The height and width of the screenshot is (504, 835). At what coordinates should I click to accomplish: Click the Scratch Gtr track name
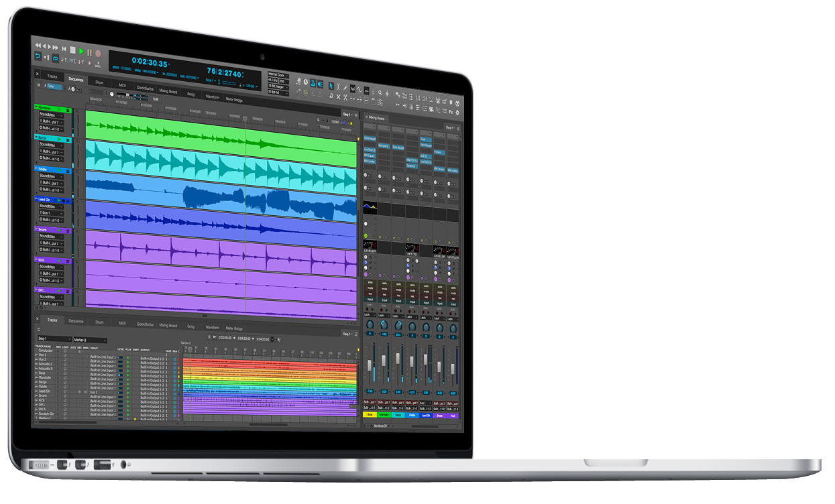pyautogui.click(x=46, y=413)
